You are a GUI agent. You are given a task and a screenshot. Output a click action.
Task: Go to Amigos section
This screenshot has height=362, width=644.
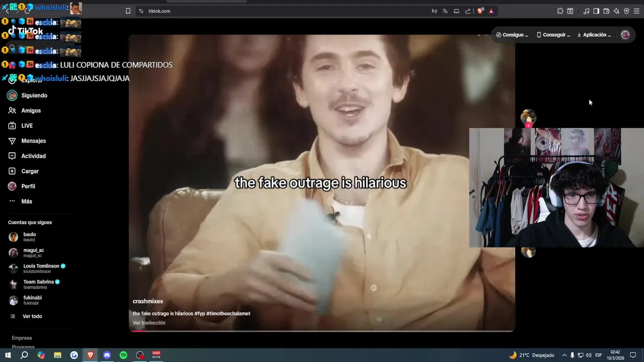coord(24,111)
